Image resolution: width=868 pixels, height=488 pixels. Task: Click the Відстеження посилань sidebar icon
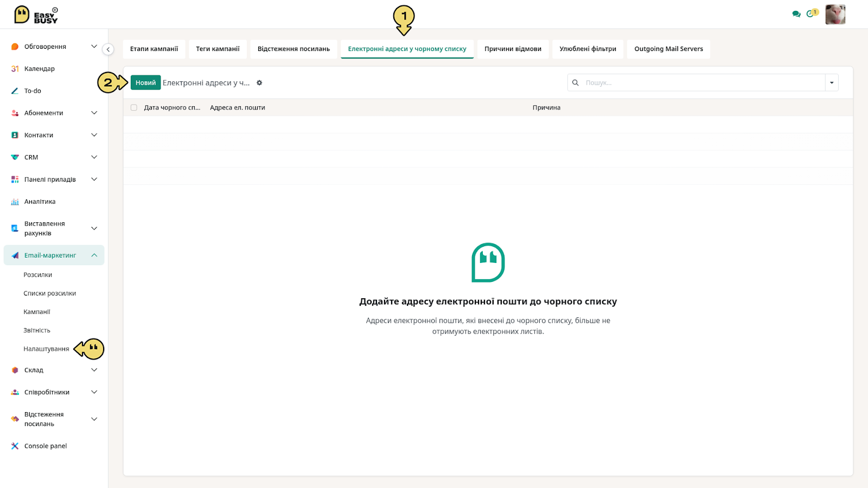[x=15, y=419]
